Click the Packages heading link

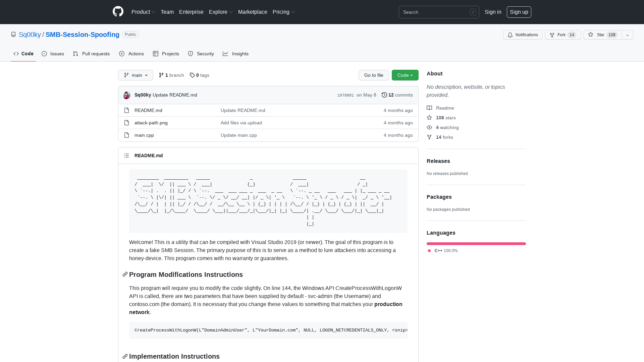coord(439,197)
